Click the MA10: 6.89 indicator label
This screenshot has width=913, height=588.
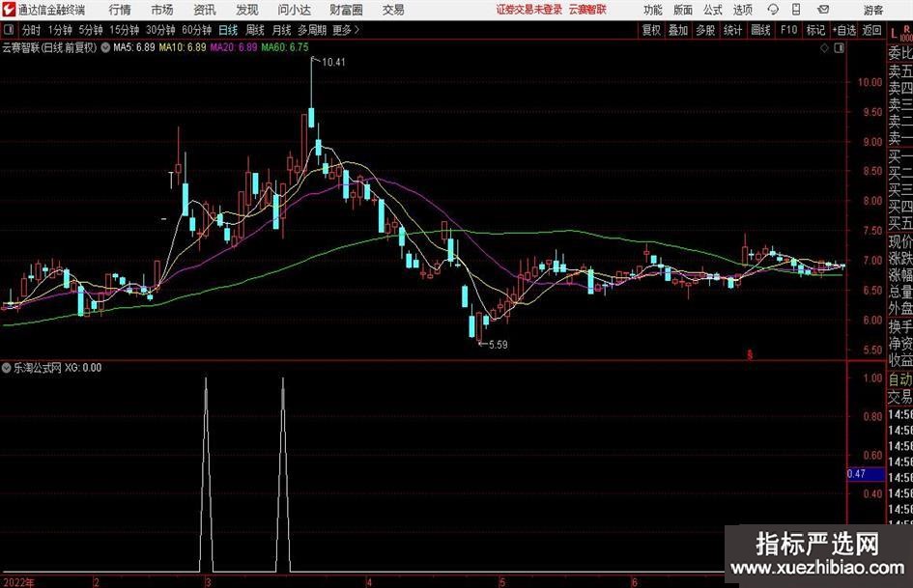(183, 47)
